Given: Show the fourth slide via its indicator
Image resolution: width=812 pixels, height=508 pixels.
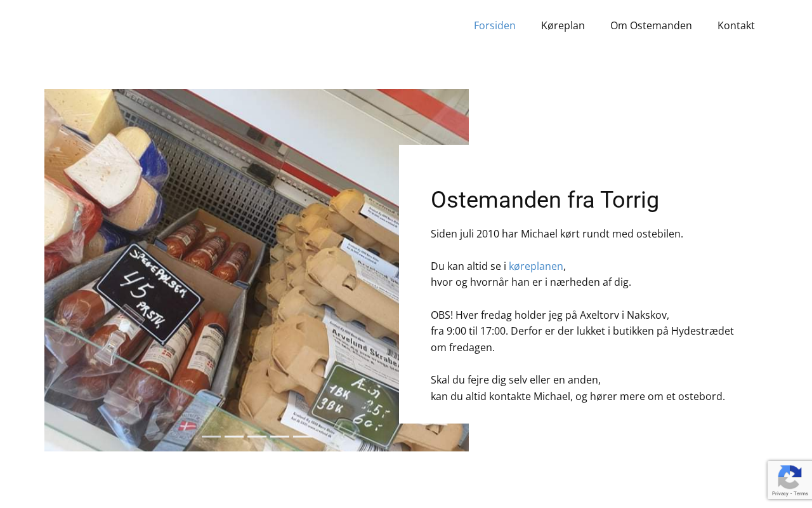Looking at the screenshot, I should (280, 436).
